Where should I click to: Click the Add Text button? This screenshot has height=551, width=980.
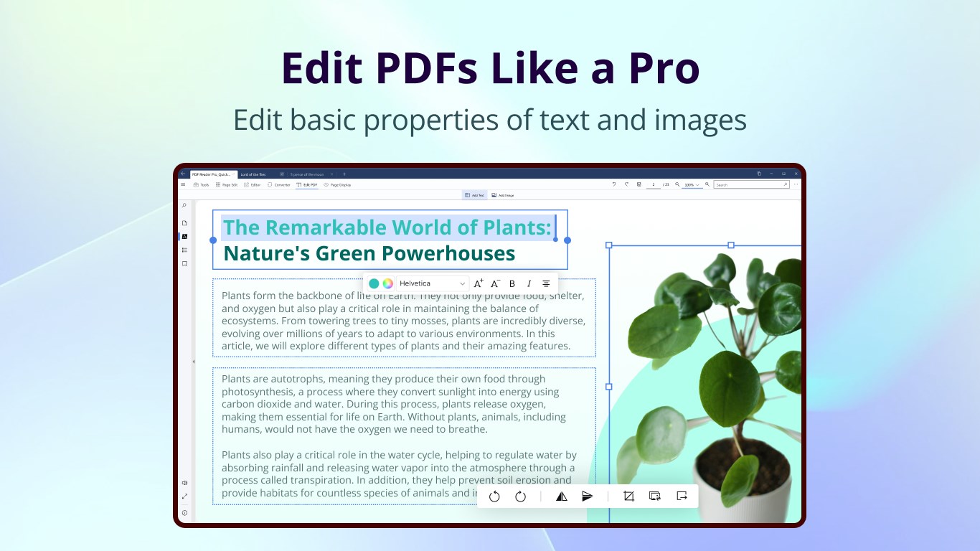[x=473, y=194]
